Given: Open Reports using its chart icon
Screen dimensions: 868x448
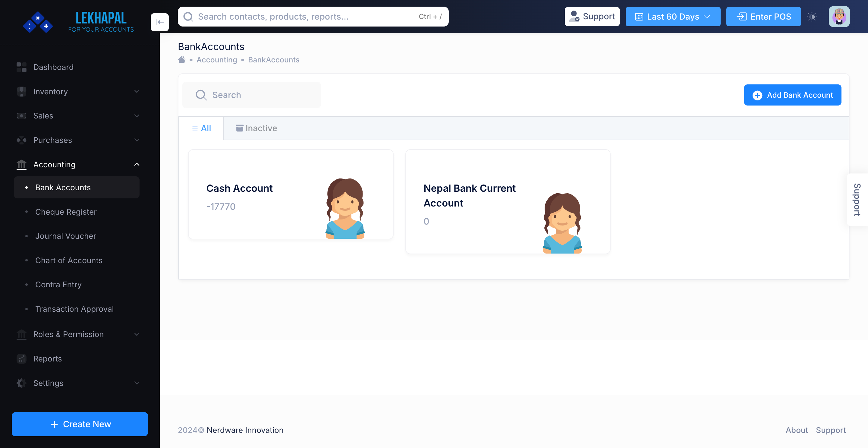Looking at the screenshot, I should 21,359.
